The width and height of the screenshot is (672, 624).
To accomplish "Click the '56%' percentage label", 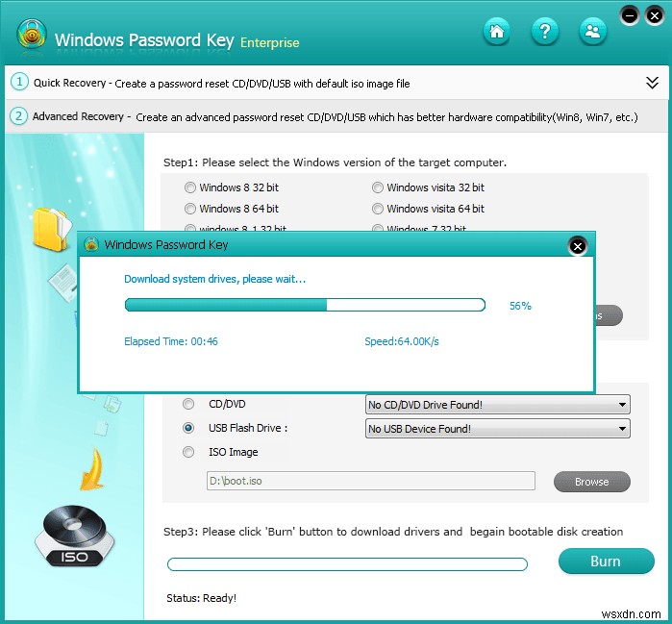I will click(520, 306).
